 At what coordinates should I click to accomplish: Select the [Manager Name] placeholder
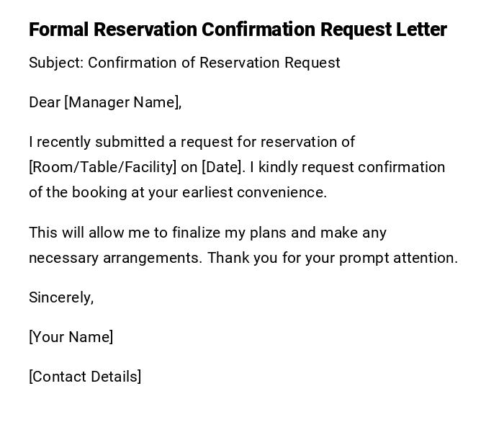point(122,102)
